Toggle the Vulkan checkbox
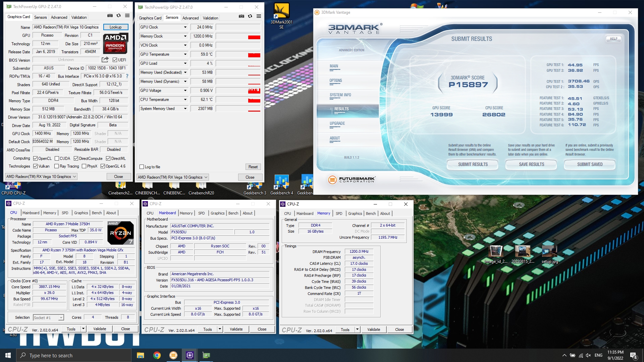The image size is (644, 362). coord(35,166)
